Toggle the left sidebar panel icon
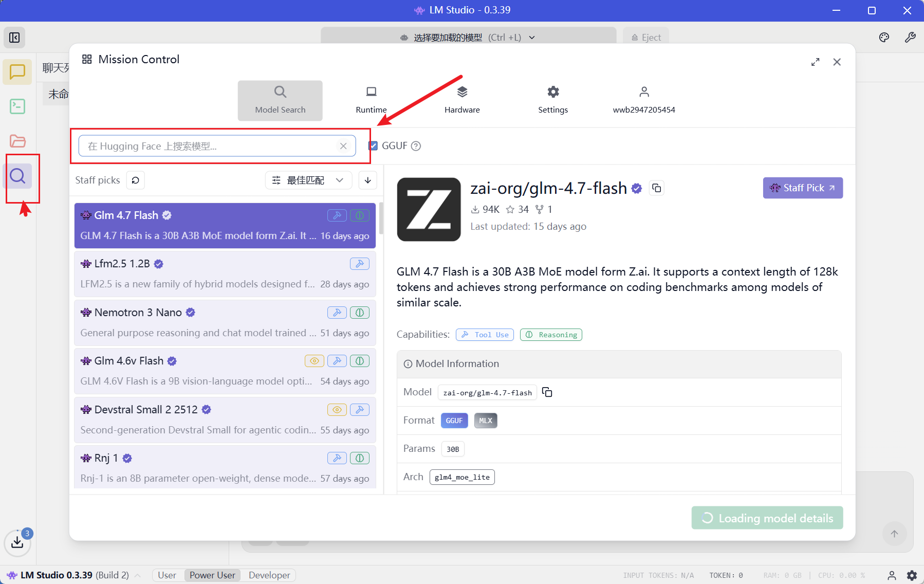The width and height of the screenshot is (924, 584). [14, 38]
